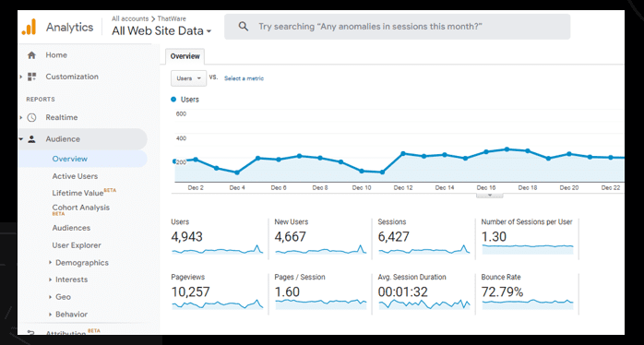Click the Bounce Rate value 72.79%
The width and height of the screenshot is (644, 345).
502,292
